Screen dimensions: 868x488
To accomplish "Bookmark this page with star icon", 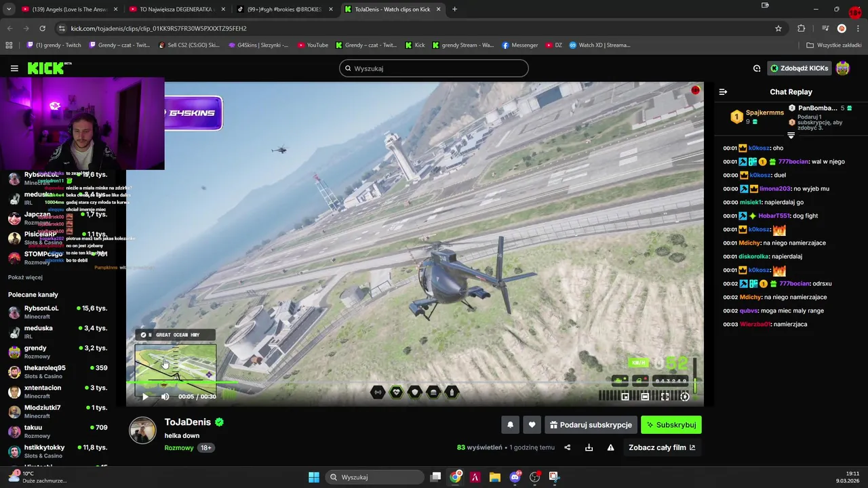I will [x=778, y=28].
